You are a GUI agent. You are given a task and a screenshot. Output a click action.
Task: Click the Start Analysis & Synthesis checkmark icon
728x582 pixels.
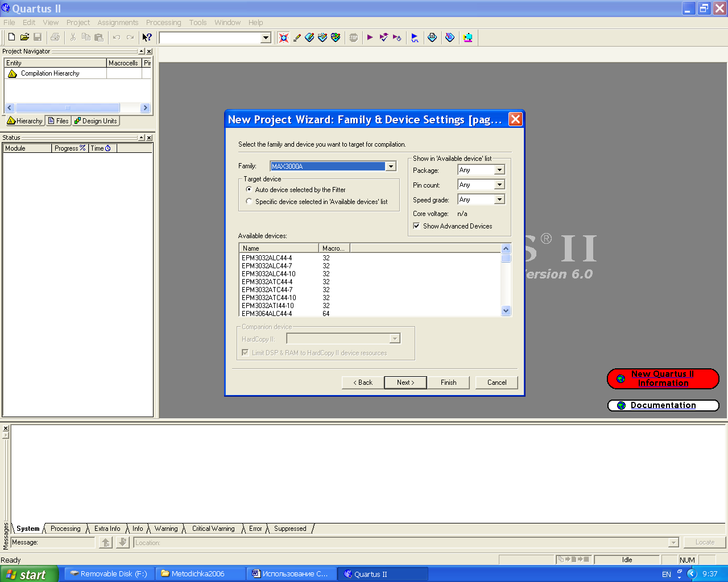(384, 38)
